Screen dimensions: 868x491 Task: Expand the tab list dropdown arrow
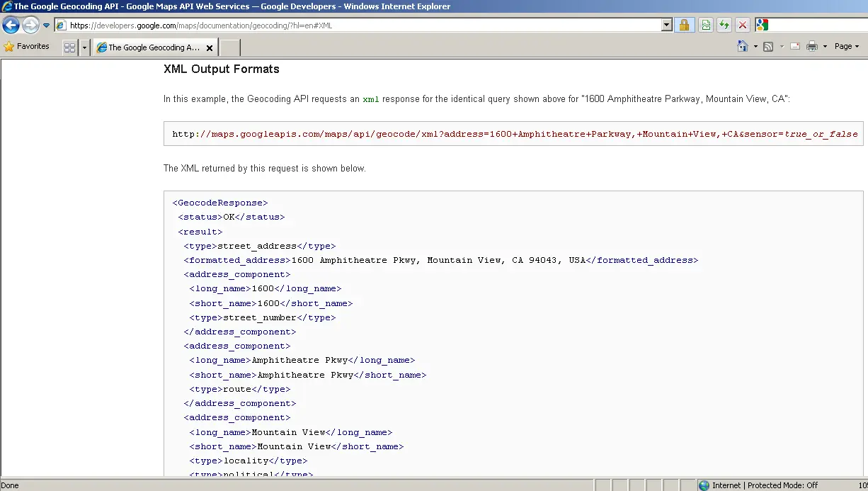pos(85,47)
